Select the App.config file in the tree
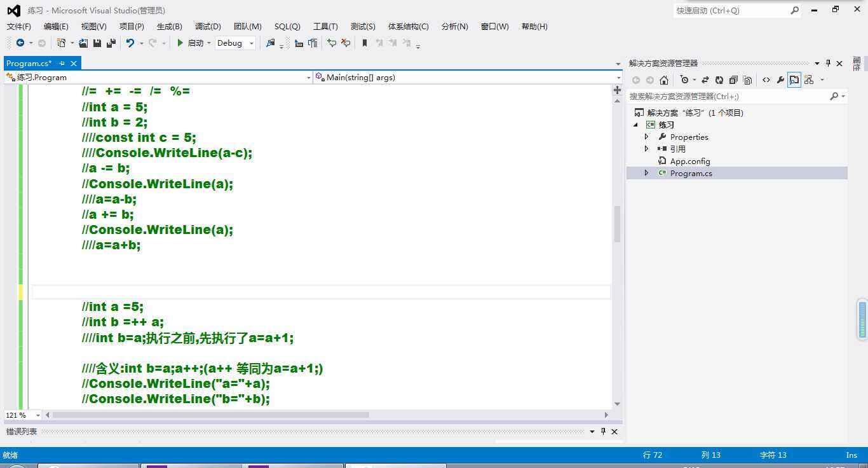The image size is (868, 468). pos(690,161)
